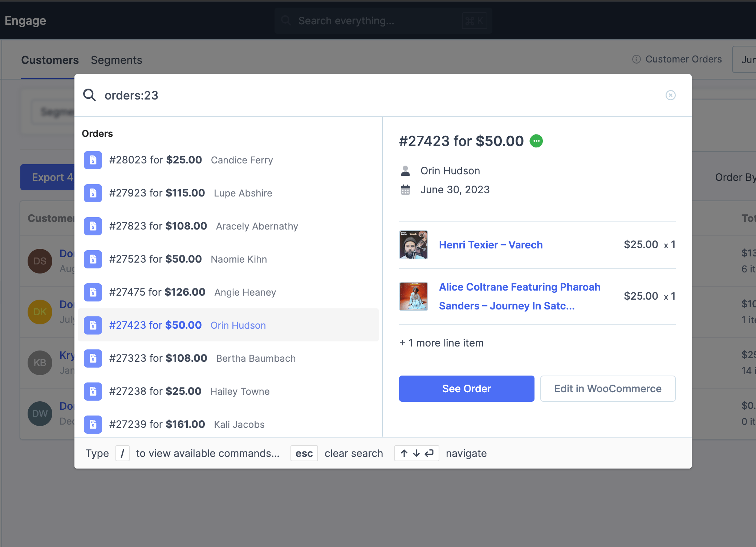Click the clear search circle-x icon

coord(670,95)
